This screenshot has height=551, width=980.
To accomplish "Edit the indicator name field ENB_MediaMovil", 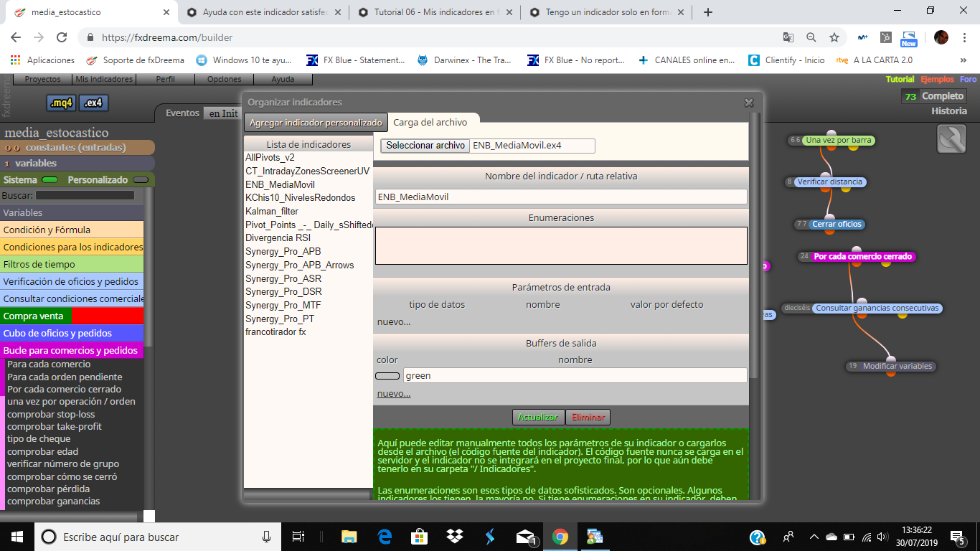I will 561,197.
